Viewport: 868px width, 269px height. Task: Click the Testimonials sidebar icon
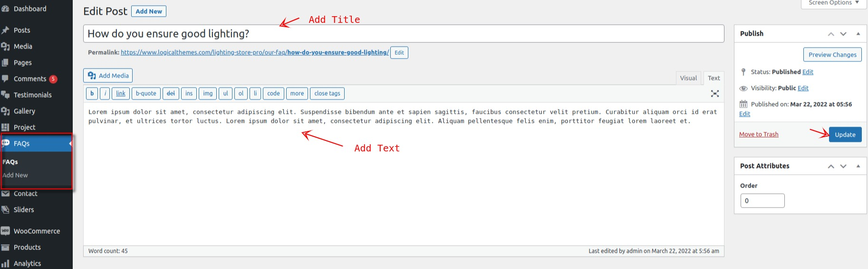pyautogui.click(x=5, y=95)
